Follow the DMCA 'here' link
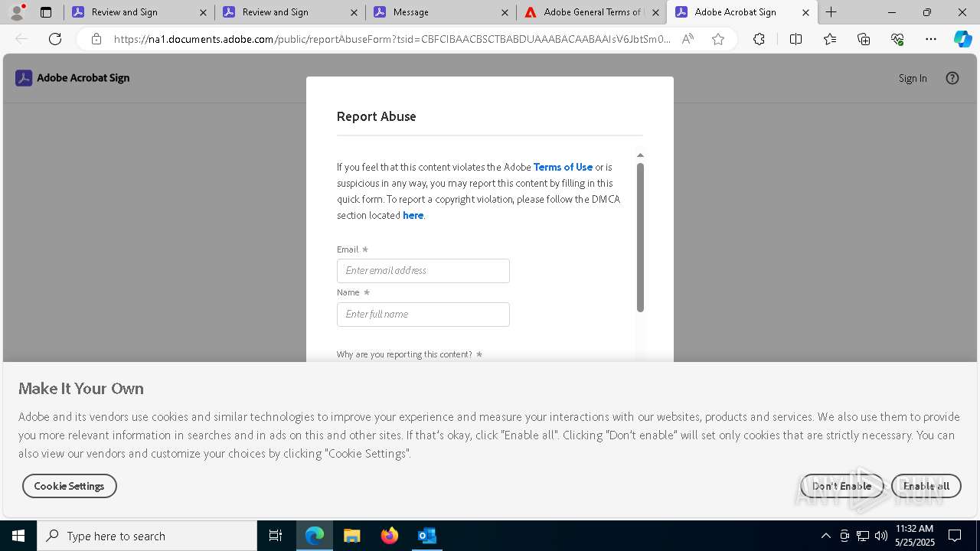This screenshot has height=551, width=980. 413,215
